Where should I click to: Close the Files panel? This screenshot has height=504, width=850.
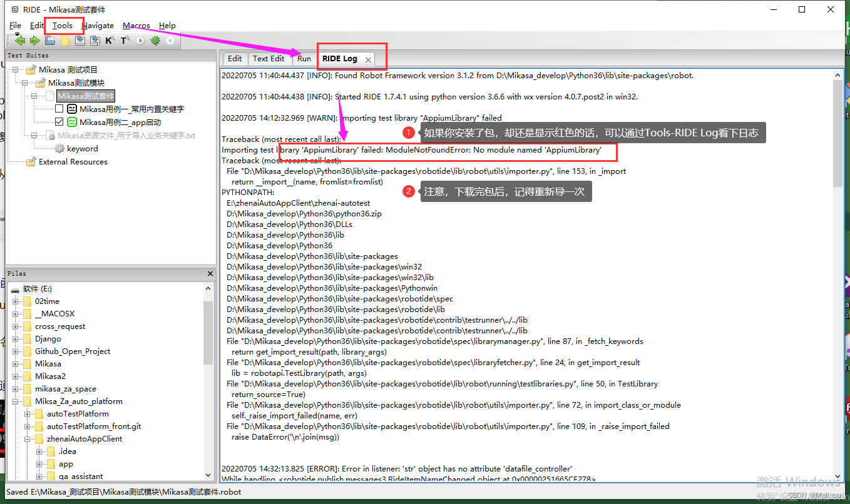(210, 273)
